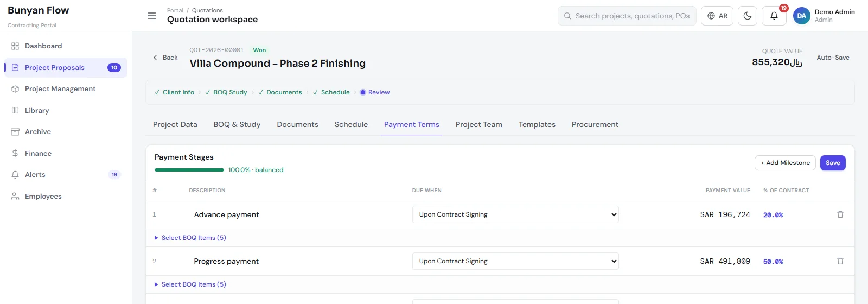This screenshot has height=304, width=868.
Task: Click the Alerts bell icon in sidebar
Action: click(x=15, y=175)
